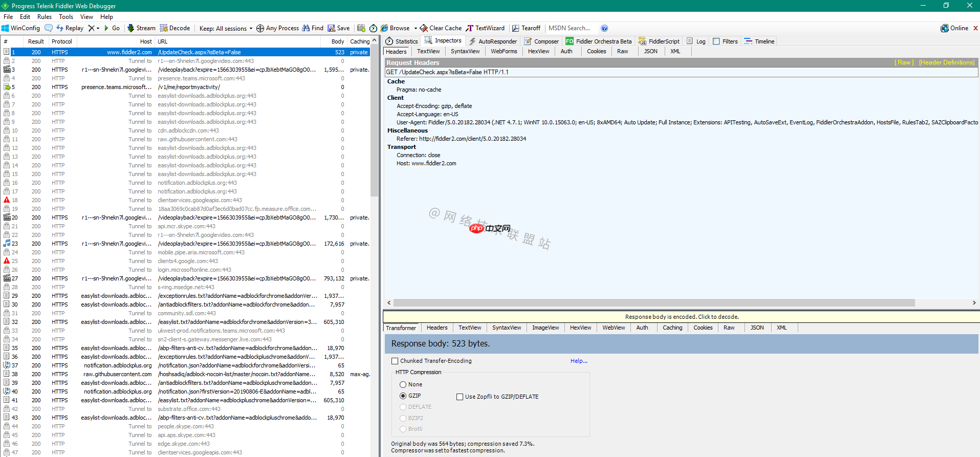Image resolution: width=980 pixels, height=457 pixels.
Task: Click the yellow 'Response body is encoded' bar
Action: click(681, 317)
